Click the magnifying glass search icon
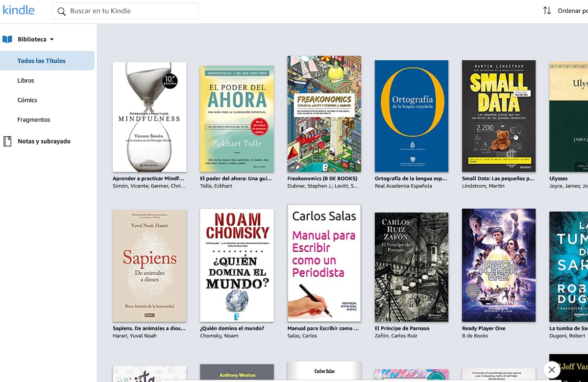Screen dimensions: 588x382 pyautogui.click(x=61, y=10)
